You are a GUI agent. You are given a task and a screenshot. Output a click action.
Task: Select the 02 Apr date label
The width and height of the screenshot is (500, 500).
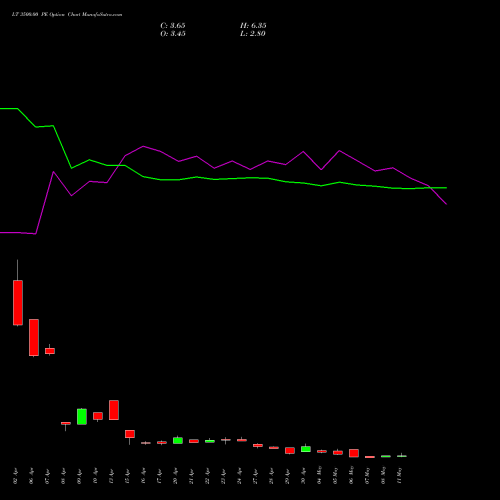pos(15,476)
